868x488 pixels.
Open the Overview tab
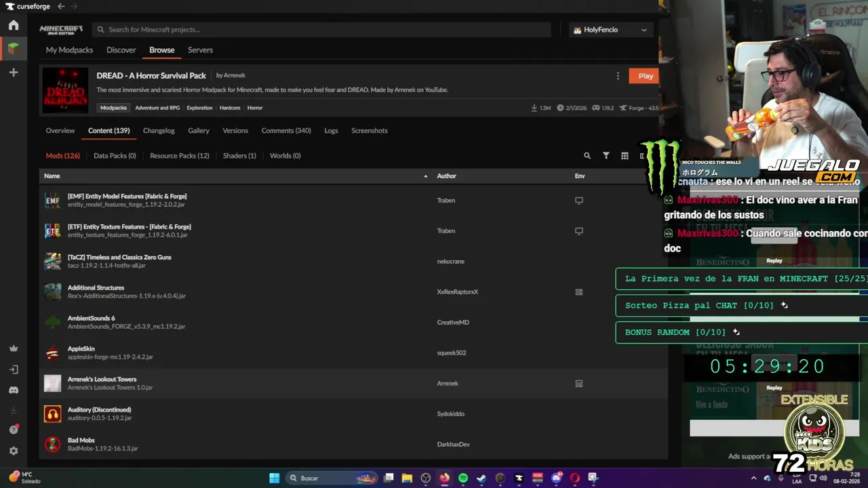60,131
